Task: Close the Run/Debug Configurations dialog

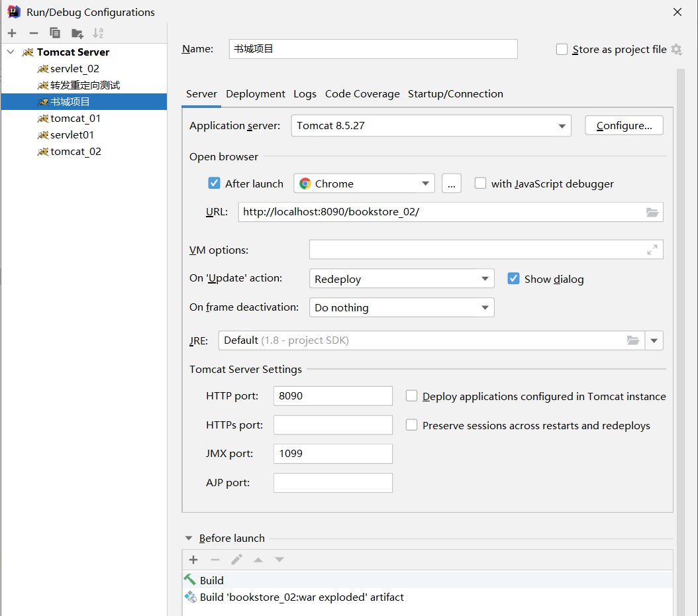Action: pos(677,12)
